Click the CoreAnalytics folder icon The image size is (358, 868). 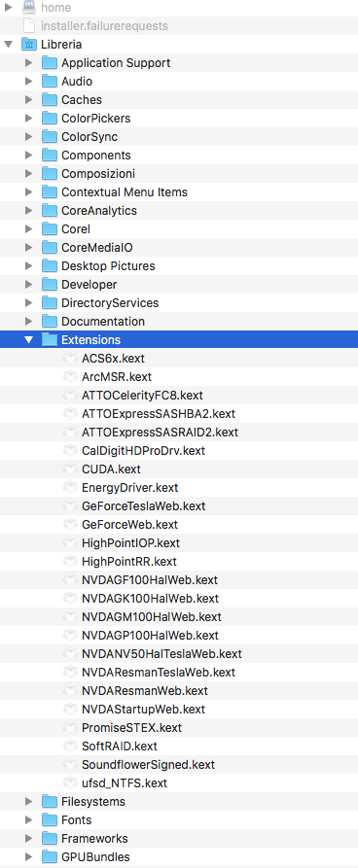[50, 210]
